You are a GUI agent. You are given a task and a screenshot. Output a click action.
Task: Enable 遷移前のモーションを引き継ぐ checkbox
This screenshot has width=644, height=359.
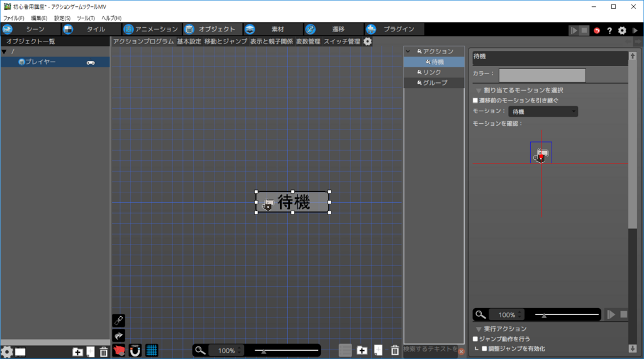[475, 100]
